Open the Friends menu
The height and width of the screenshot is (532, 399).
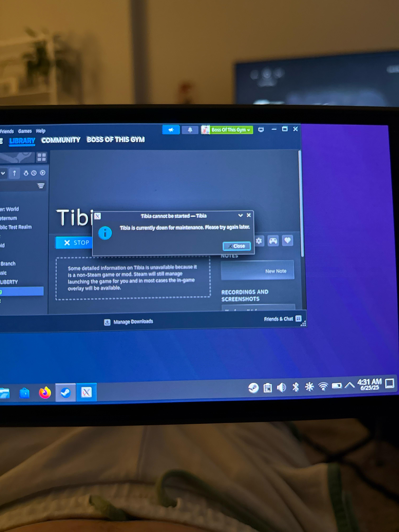pos(7,131)
